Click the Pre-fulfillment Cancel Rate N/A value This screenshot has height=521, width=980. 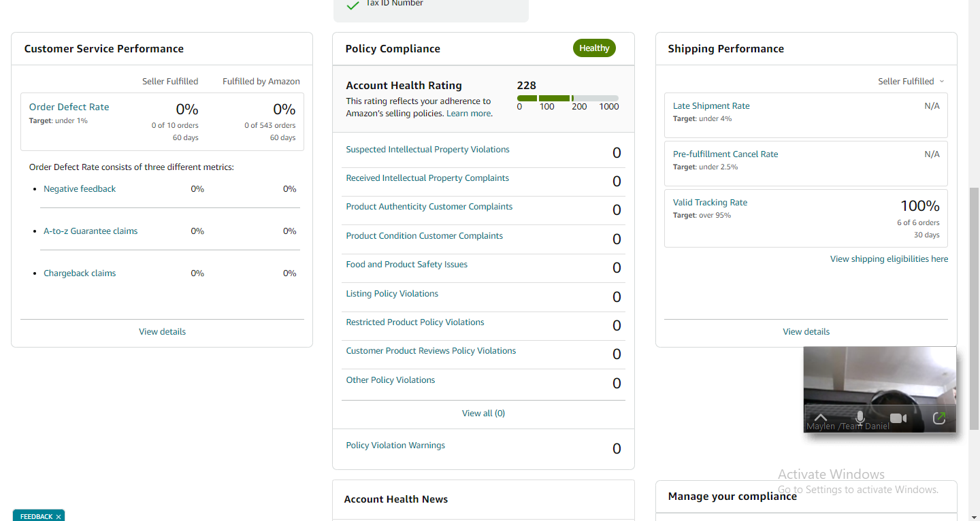932,154
